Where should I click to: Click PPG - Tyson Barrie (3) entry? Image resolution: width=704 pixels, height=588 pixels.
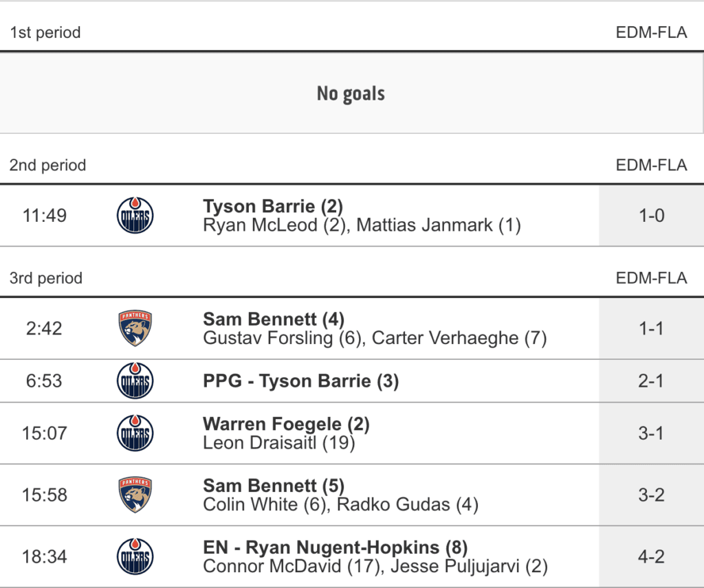[300, 381]
